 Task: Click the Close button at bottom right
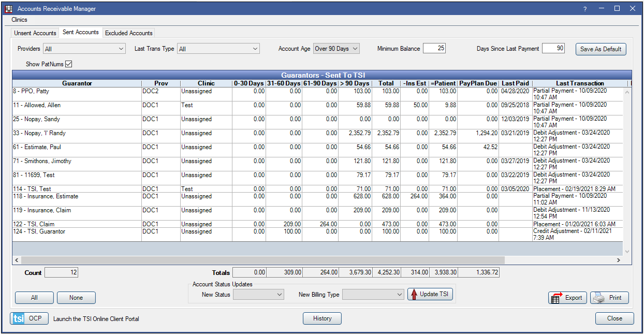coord(614,318)
